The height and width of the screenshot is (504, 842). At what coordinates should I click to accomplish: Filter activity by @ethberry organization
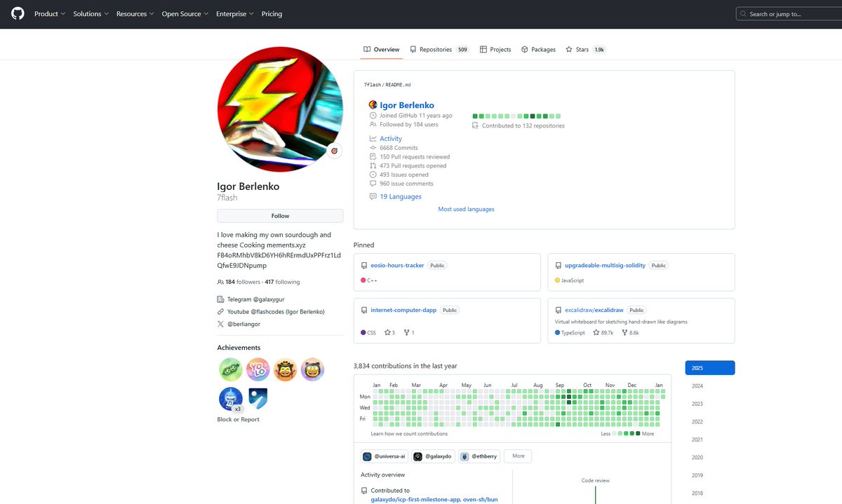coord(480,456)
